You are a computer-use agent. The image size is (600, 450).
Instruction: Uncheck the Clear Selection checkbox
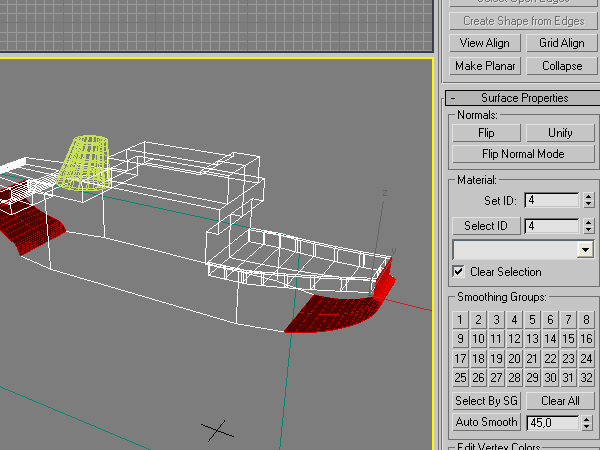tap(458, 272)
